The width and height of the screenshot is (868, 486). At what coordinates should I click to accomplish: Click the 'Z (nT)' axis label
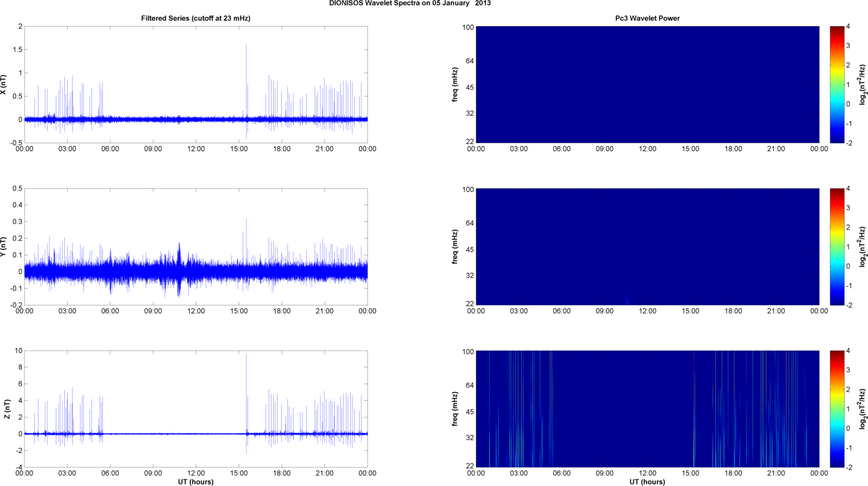(7, 409)
